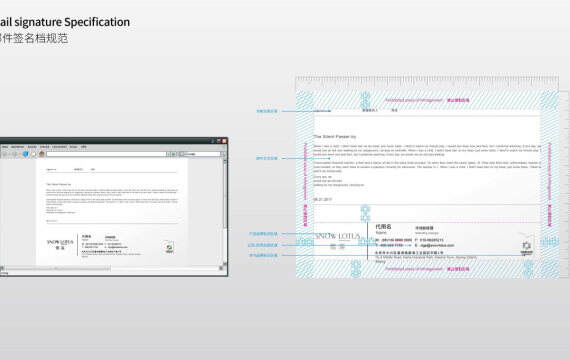Click the Chinese subtitle '件签名档规范'
Viewport: 570px width, 360px height.
[x=35, y=39]
